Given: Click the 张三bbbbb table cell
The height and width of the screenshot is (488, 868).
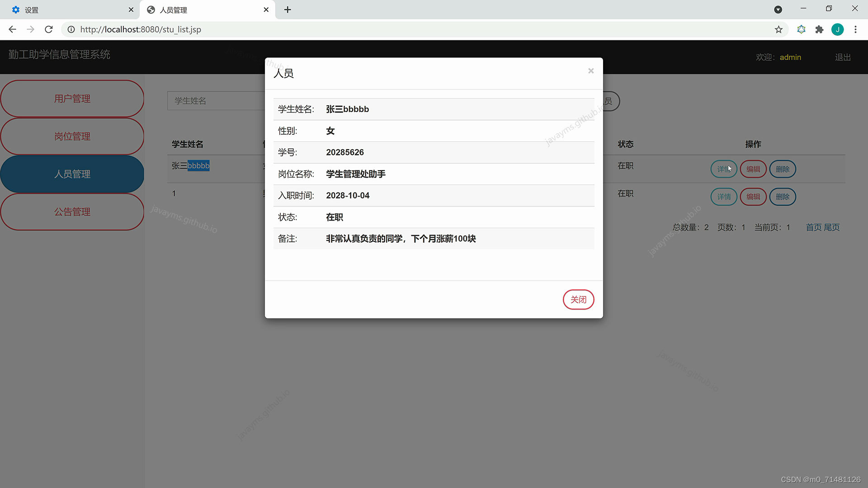Looking at the screenshot, I should tap(190, 166).
